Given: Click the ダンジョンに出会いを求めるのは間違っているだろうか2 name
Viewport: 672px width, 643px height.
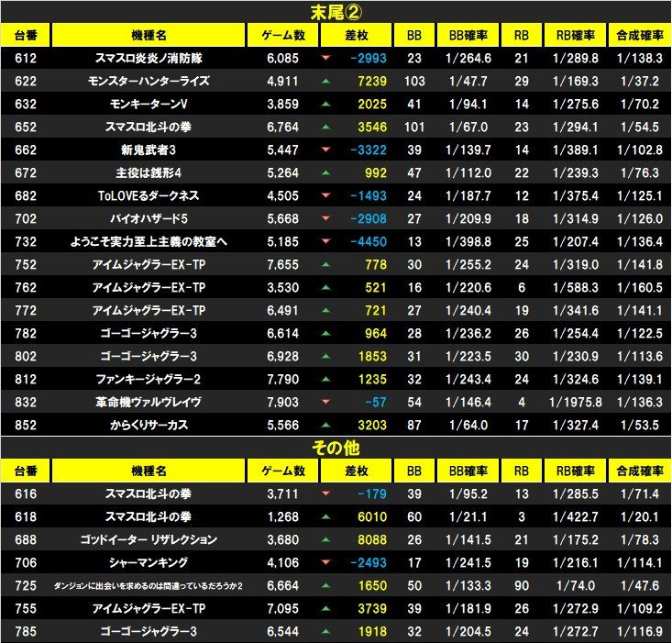Looking at the screenshot, I should [149, 585].
